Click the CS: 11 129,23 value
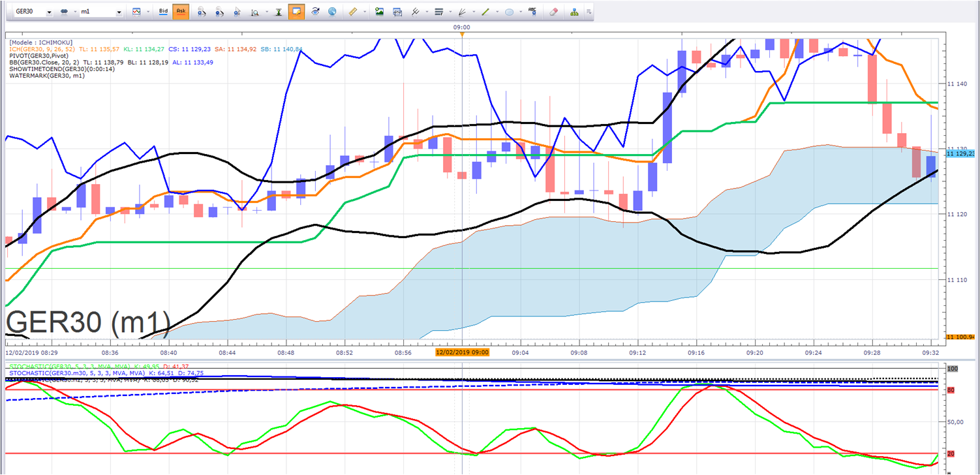The image size is (980, 475). coord(190,50)
